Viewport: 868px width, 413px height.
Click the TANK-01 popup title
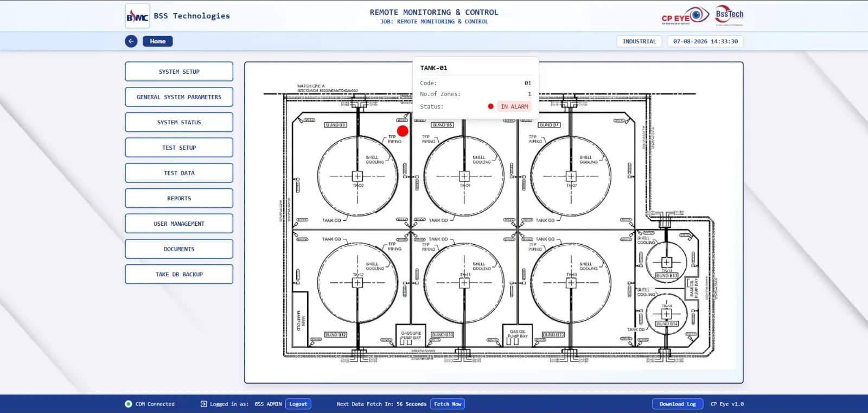coord(433,68)
